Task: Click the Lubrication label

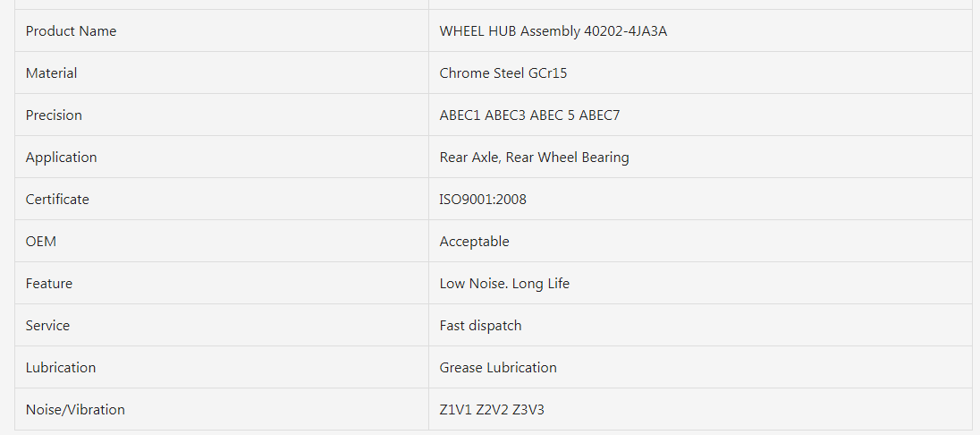Action: click(x=61, y=367)
